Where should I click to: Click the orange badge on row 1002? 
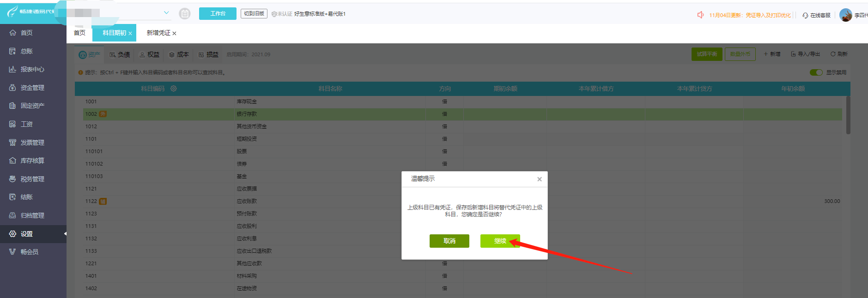(103, 114)
